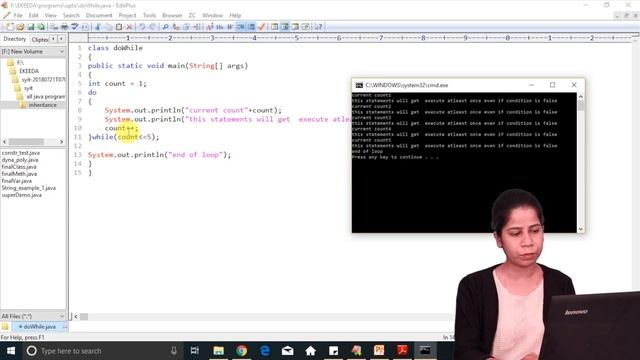
Task: Open Google Chrome from the taskbar
Action: [242, 351]
